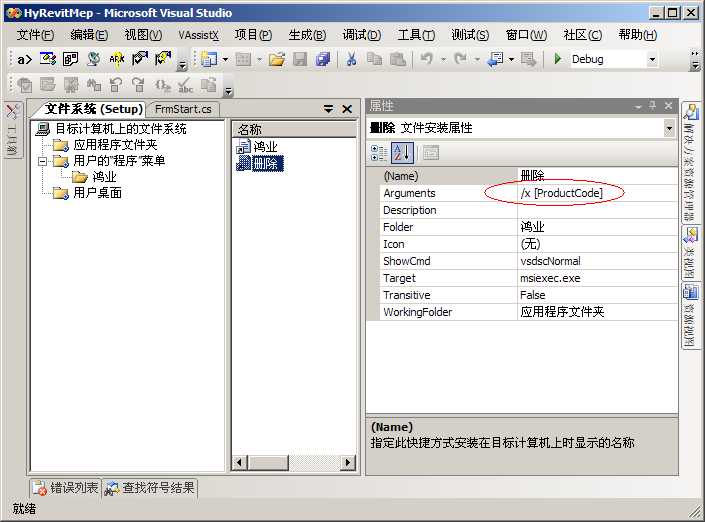
Task: Click the curly braces toolbar icon
Action: pos(162,85)
